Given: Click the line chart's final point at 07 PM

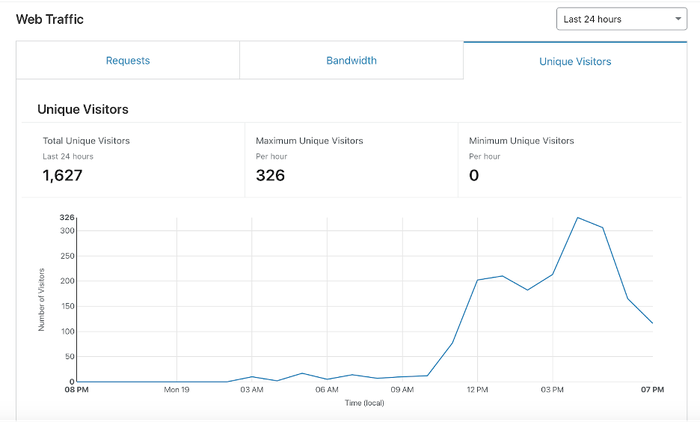Looking at the screenshot, I should coord(653,323).
